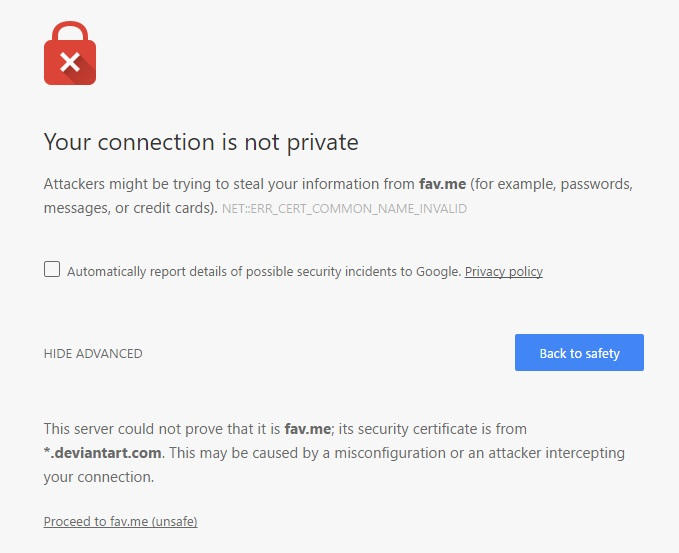The image size is (679, 553).
Task: Open the Privacy policy link
Action: tap(503, 271)
